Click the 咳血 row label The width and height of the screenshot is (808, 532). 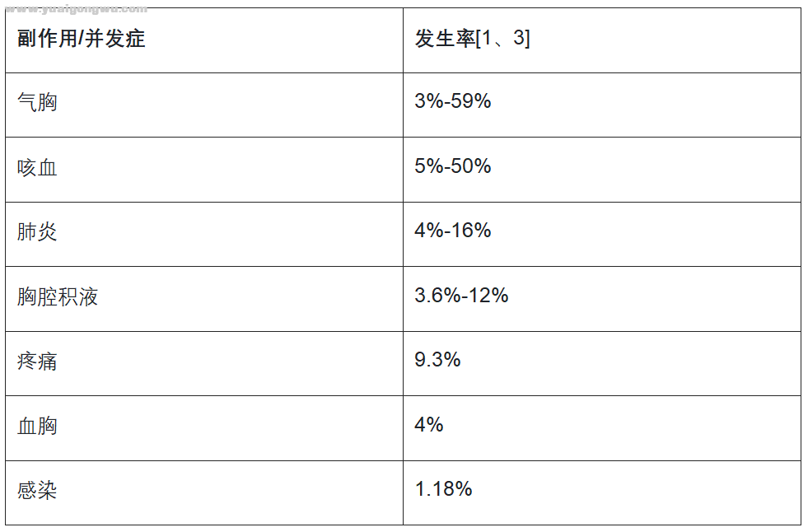click(x=37, y=168)
